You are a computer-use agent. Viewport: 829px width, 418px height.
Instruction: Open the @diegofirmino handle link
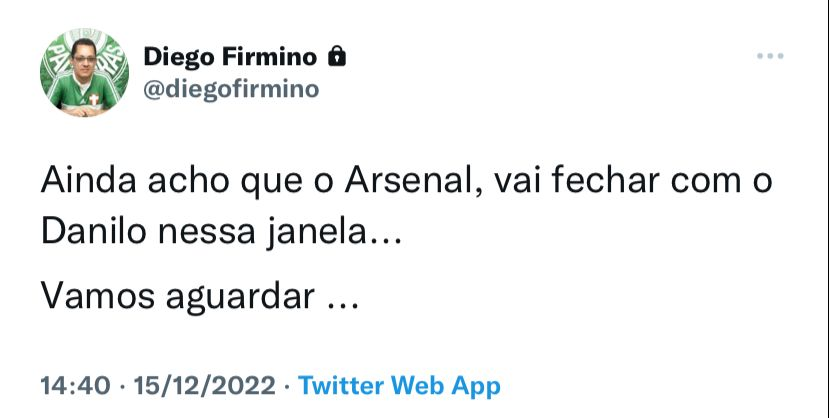click(x=231, y=89)
